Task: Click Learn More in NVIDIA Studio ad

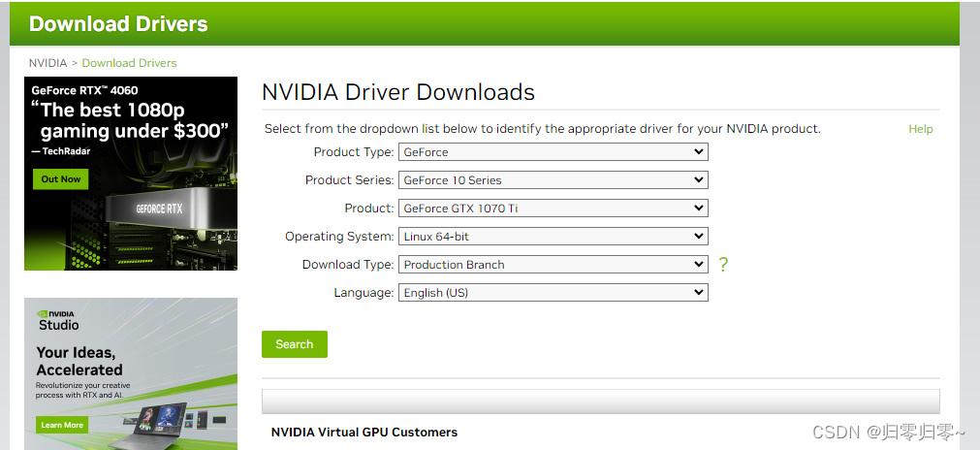Action: pyautogui.click(x=62, y=425)
